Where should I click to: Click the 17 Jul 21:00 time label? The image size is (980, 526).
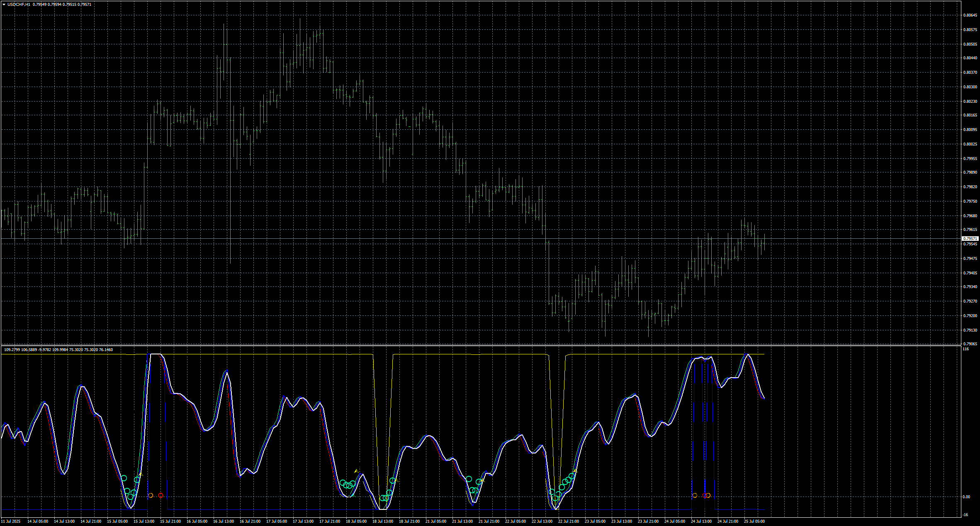(330, 521)
